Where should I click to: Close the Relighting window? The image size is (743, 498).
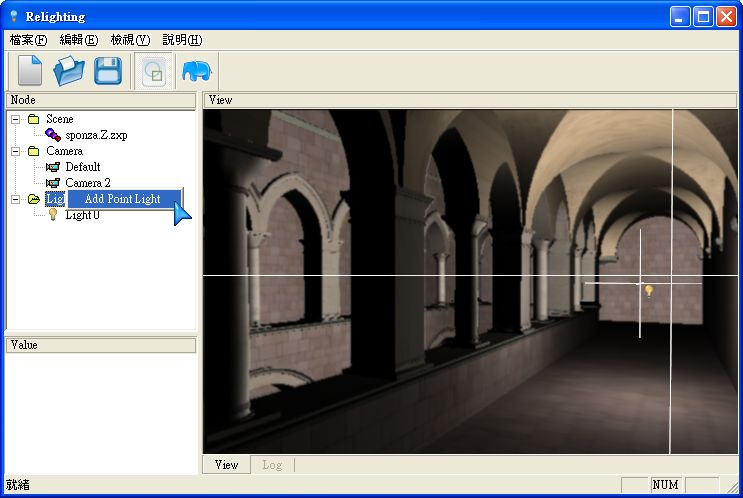(x=726, y=17)
